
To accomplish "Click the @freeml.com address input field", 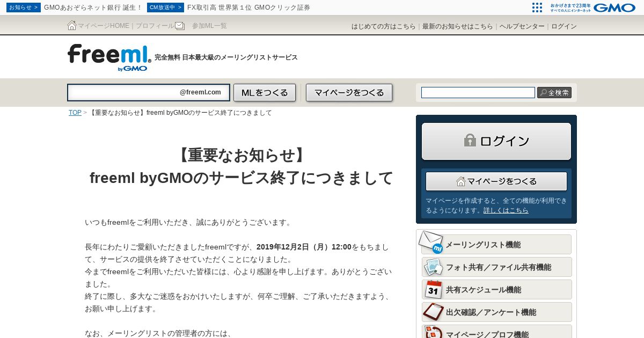I will (x=149, y=92).
